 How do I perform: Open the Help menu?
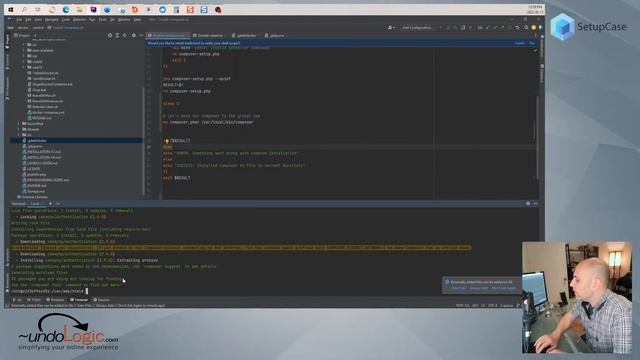pos(138,20)
